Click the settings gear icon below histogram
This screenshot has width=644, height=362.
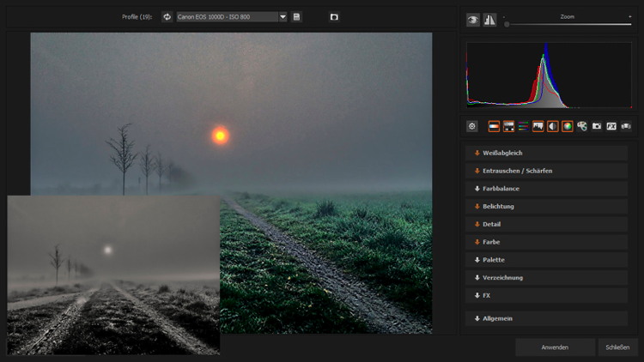(x=472, y=126)
